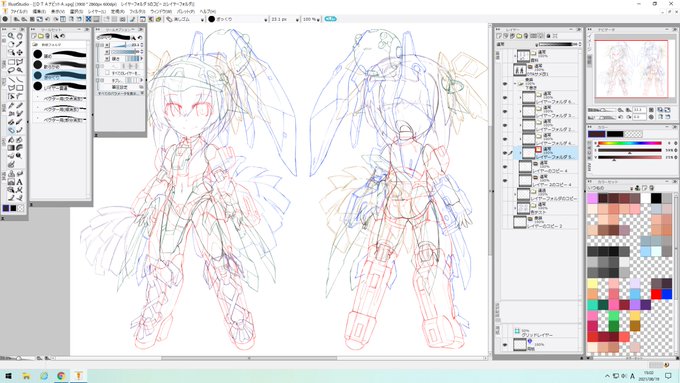Open the ぼっくり brush preset dropdown
The image size is (680, 383).
click(266, 20)
